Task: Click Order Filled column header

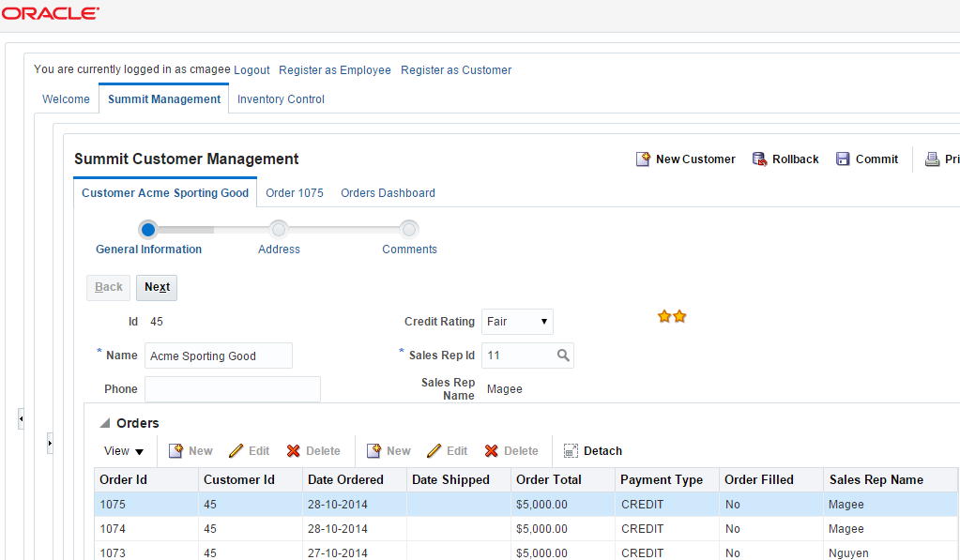Action: (x=770, y=480)
